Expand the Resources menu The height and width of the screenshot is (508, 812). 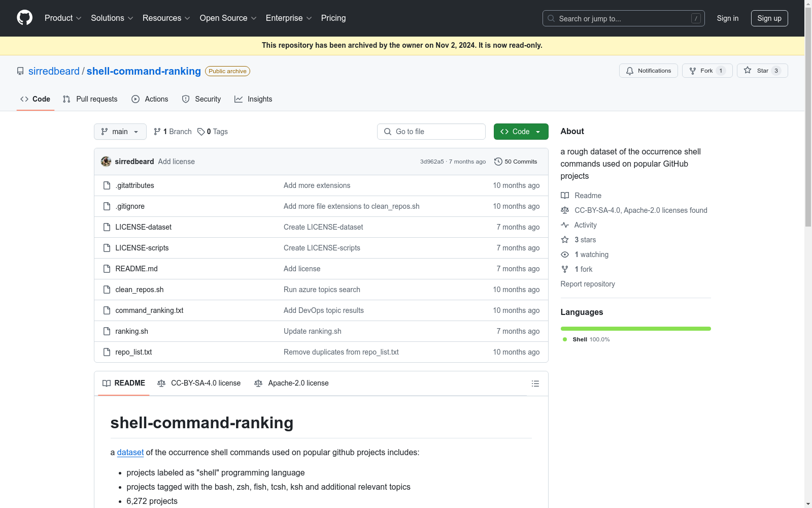[166, 18]
